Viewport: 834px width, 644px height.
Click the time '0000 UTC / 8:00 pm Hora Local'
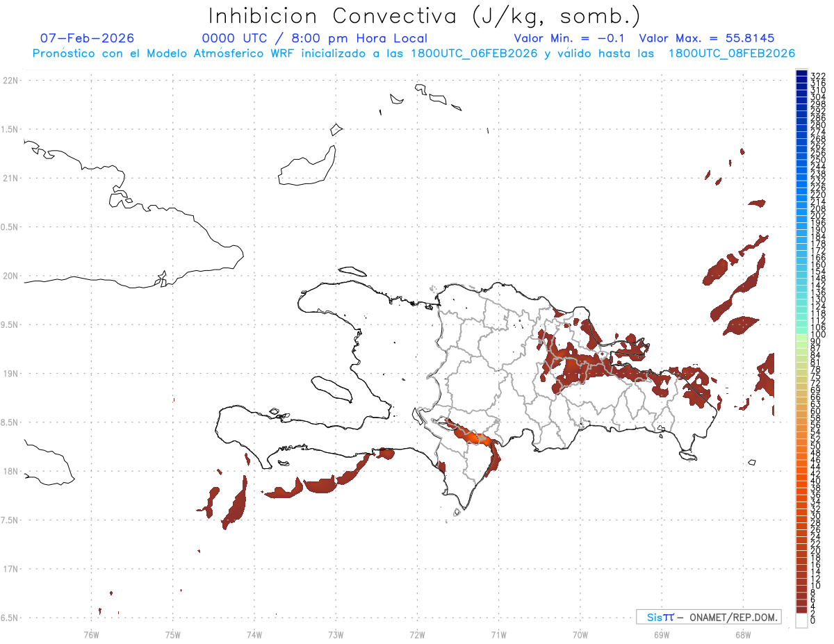pos(315,38)
